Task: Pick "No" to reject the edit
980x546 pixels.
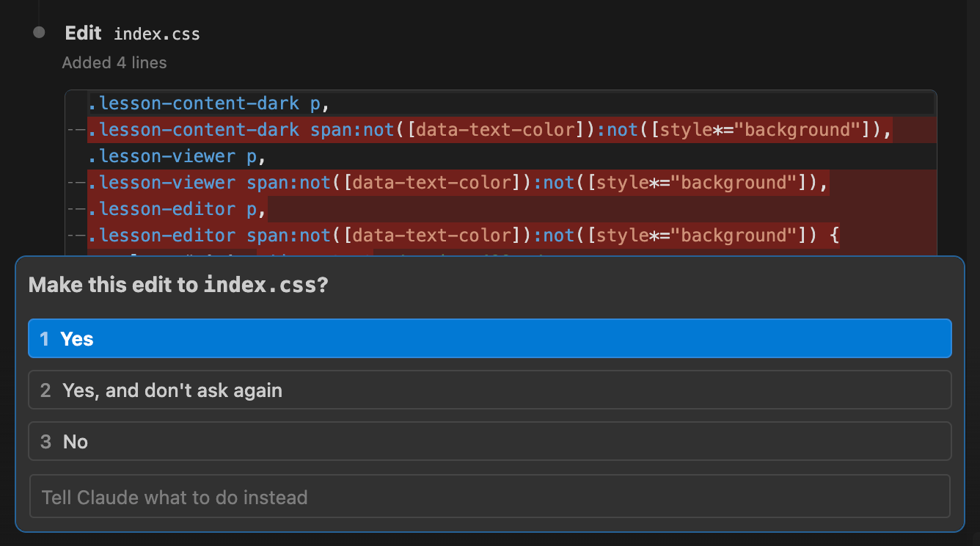Action: (x=489, y=441)
